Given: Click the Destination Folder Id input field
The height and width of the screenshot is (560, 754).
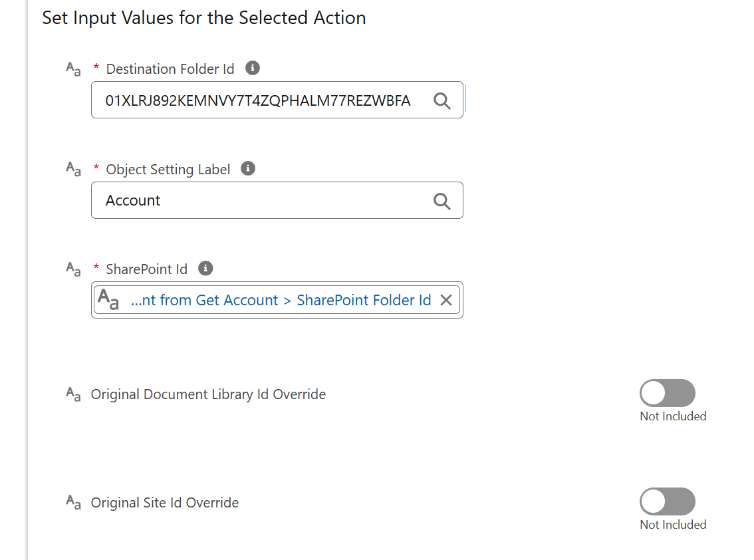Looking at the screenshot, I should [277, 100].
